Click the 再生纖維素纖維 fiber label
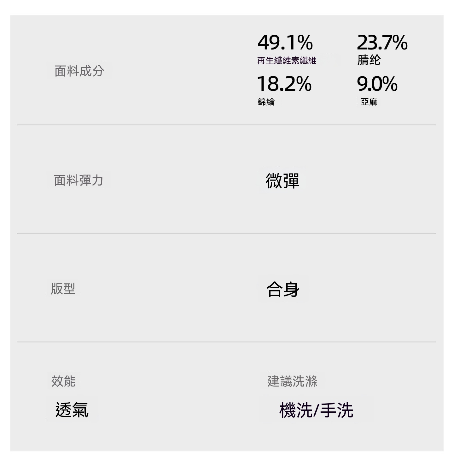 (287, 60)
